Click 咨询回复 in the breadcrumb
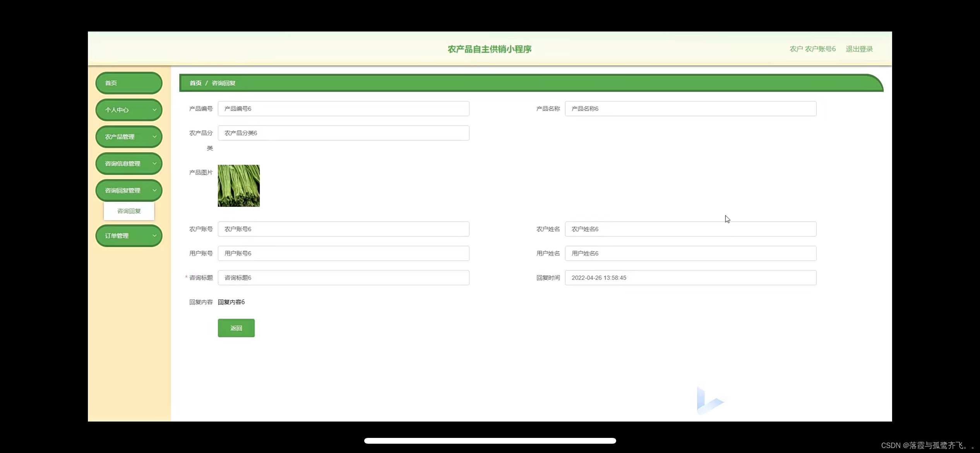This screenshot has height=453, width=980. point(223,83)
